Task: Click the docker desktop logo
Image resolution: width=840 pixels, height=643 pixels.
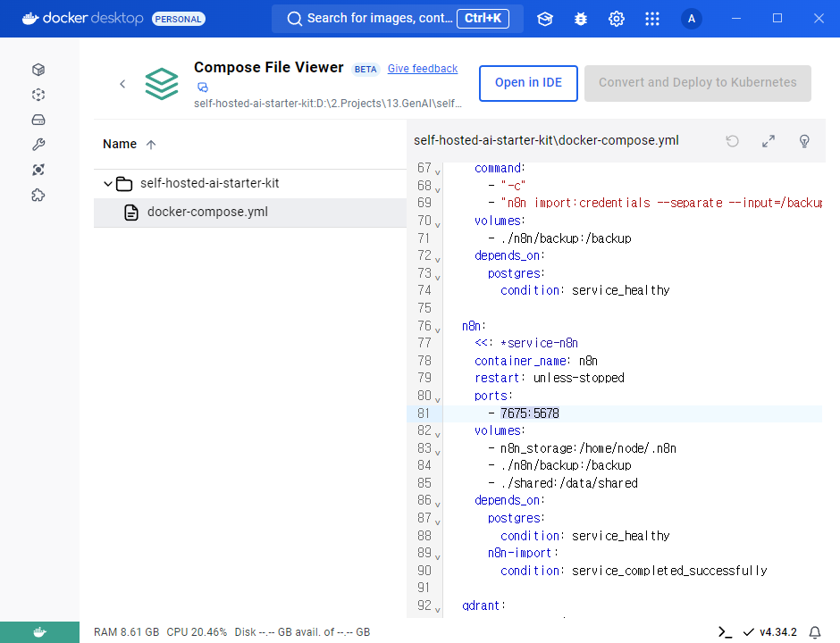Action: [x=82, y=18]
